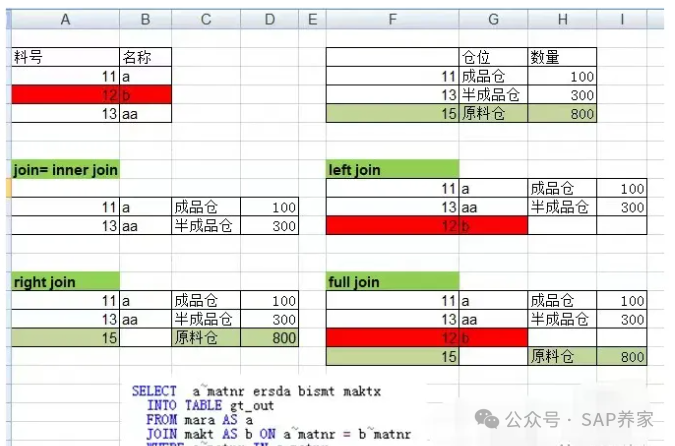The height and width of the screenshot is (446, 675).
Task: Select column G header
Action: coord(493,19)
